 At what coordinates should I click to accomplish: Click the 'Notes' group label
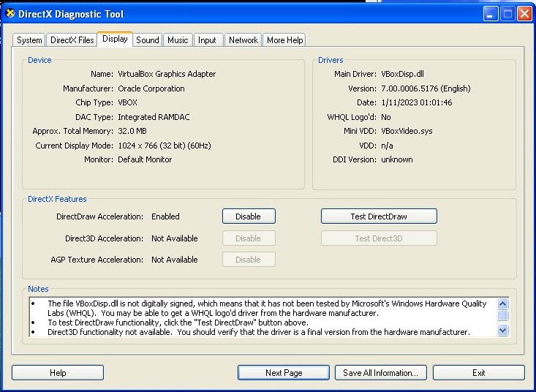click(38, 289)
